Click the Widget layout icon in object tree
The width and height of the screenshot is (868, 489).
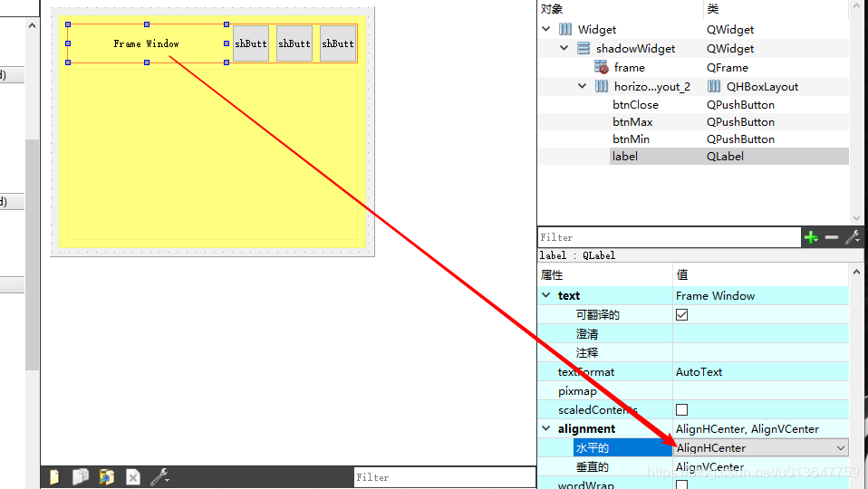[x=565, y=29]
